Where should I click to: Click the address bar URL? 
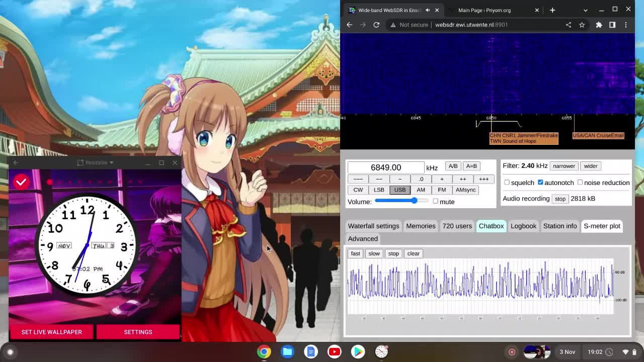tap(471, 25)
